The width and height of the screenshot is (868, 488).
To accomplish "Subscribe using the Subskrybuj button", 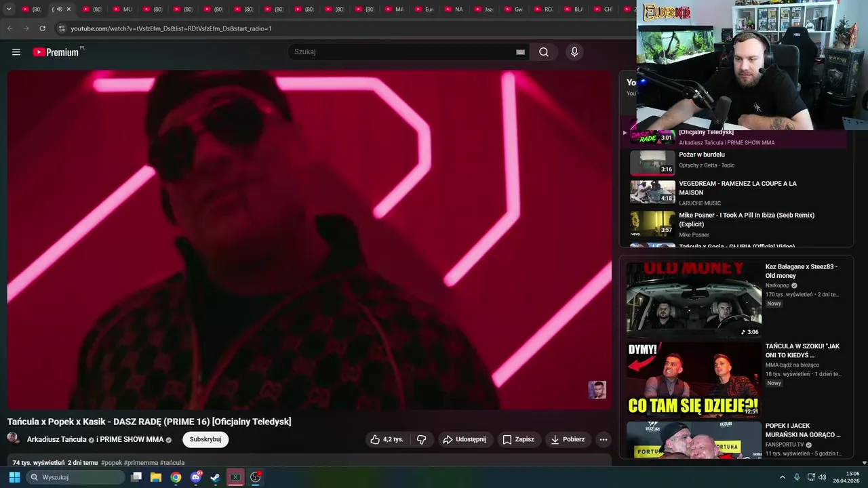I will pyautogui.click(x=205, y=439).
